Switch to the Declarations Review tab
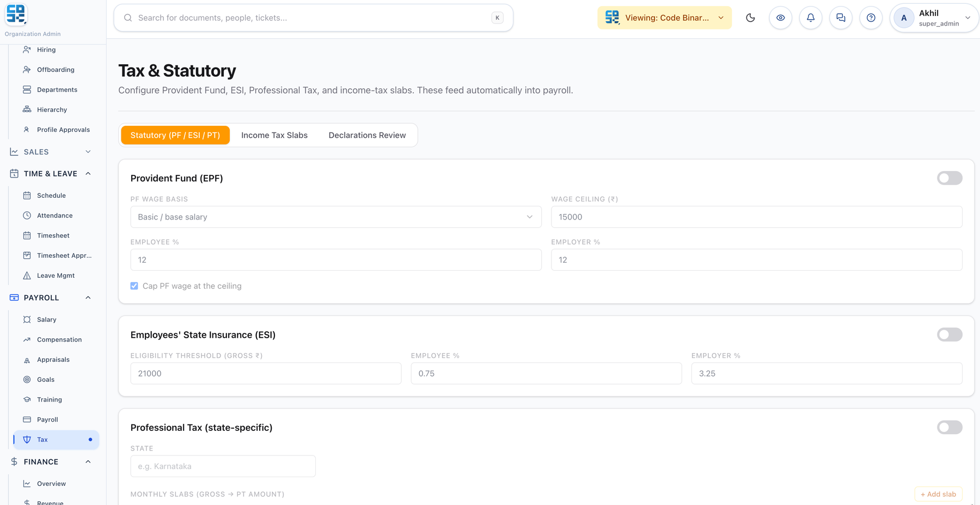980x505 pixels. click(367, 135)
